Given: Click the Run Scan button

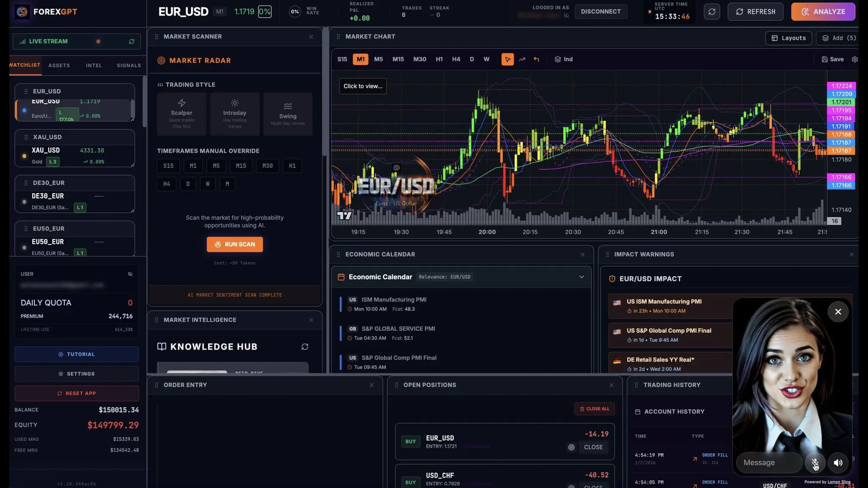Looking at the screenshot, I should pos(235,244).
